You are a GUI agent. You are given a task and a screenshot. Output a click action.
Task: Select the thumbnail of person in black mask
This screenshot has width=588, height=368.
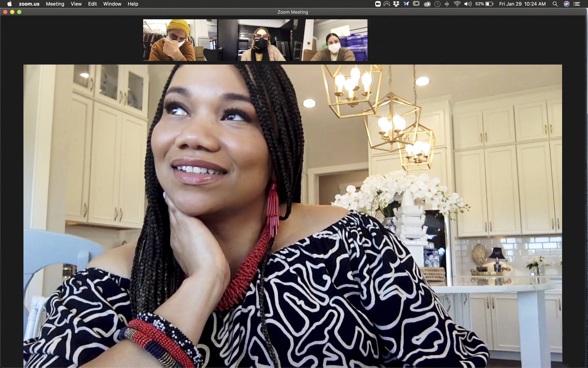tap(255, 40)
